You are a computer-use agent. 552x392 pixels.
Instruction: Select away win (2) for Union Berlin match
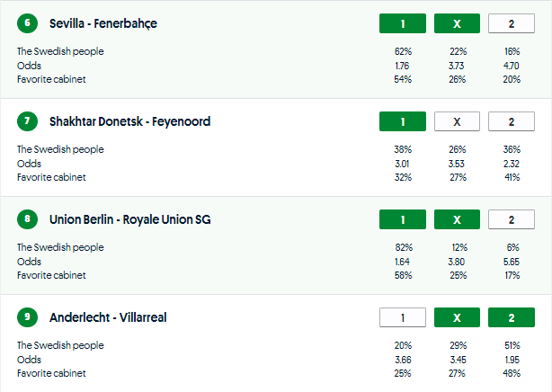coord(511,219)
